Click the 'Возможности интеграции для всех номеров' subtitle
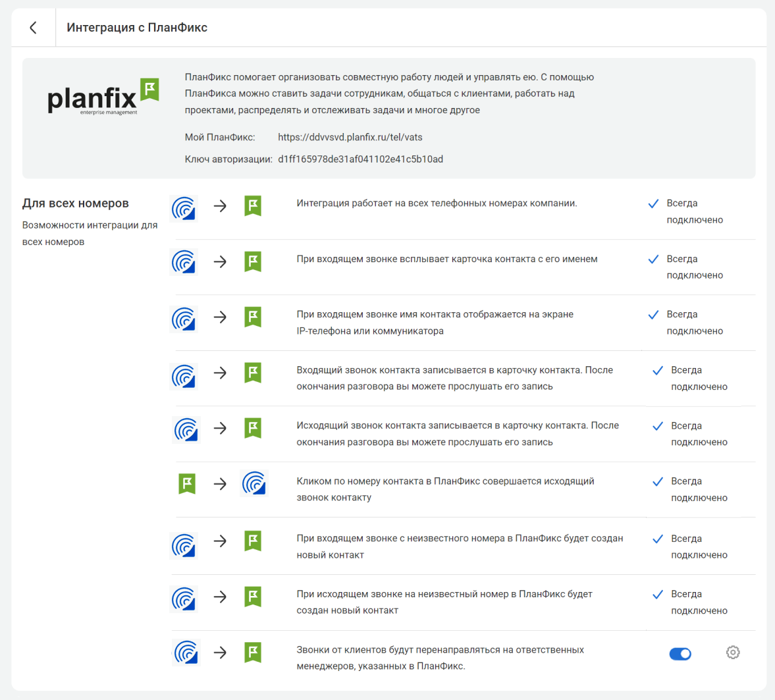Viewport: 775px width, 700px height. click(90, 233)
